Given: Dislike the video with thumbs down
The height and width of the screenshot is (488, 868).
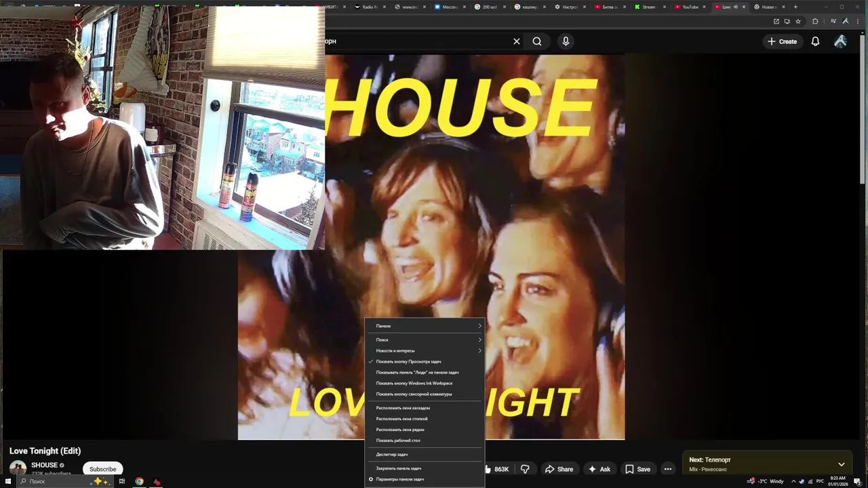Looking at the screenshot, I should pyautogui.click(x=525, y=469).
